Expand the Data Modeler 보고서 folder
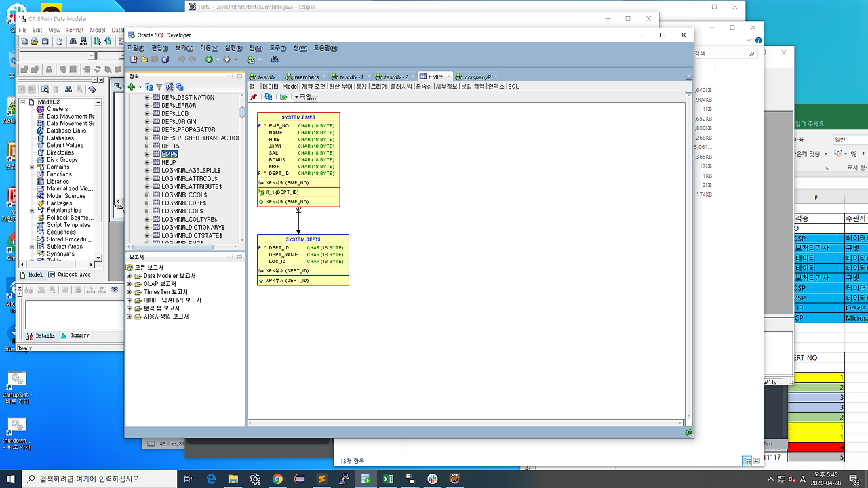868x488 pixels. click(130, 276)
